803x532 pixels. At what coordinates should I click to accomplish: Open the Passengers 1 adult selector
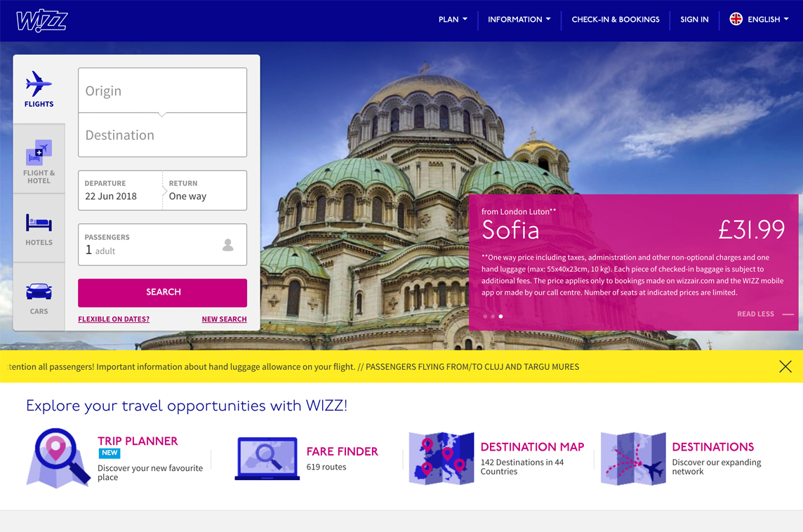click(x=162, y=245)
